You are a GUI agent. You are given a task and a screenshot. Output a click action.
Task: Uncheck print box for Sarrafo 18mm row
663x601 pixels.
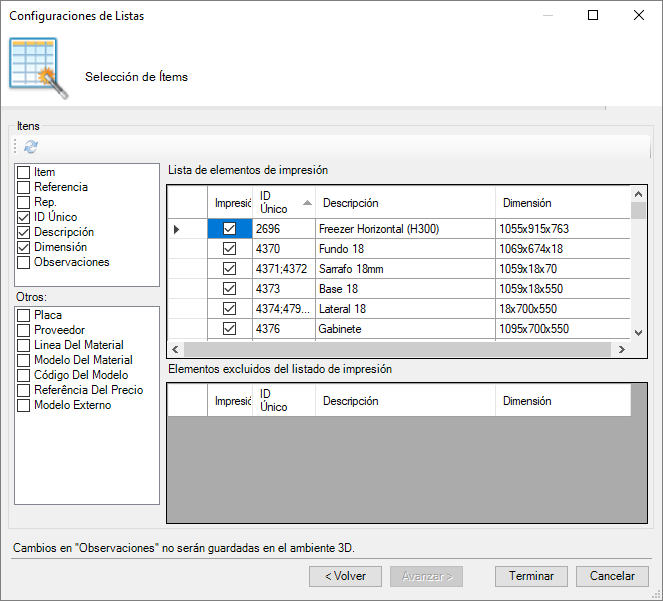point(230,269)
